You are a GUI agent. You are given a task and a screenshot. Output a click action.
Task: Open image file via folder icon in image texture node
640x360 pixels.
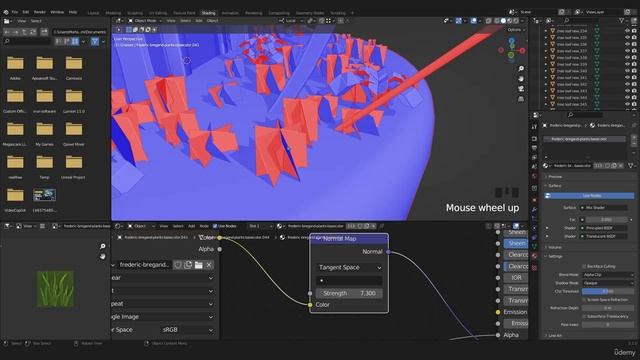point(198,265)
